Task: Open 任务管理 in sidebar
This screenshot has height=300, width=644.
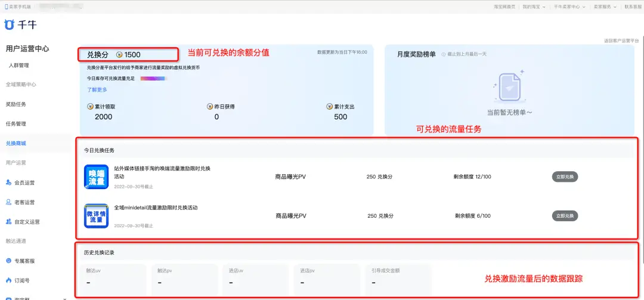Action: [16, 123]
